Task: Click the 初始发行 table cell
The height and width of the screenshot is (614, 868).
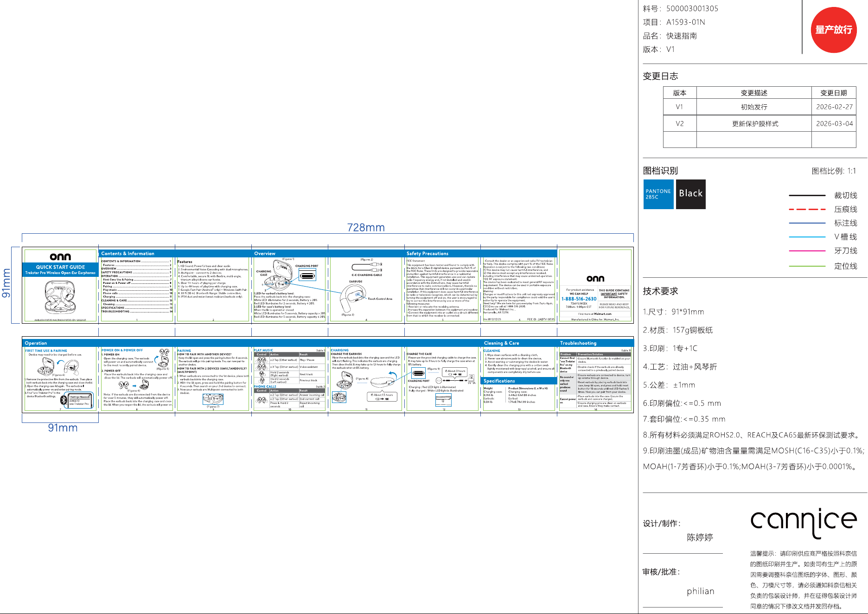Action: coord(754,107)
